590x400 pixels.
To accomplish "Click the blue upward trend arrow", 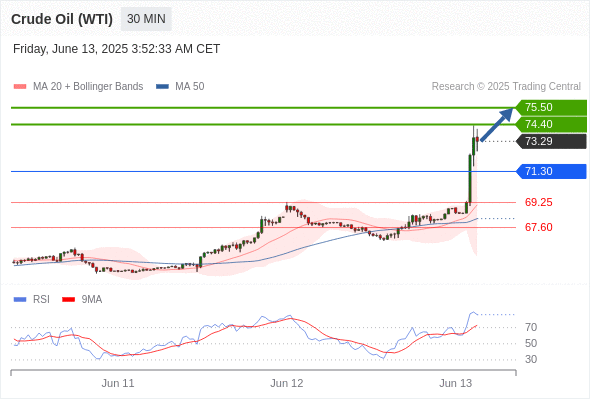I will click(x=497, y=125).
